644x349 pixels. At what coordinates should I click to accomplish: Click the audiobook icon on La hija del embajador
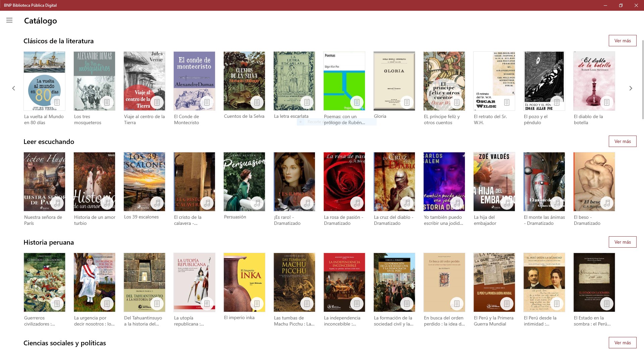point(507,203)
